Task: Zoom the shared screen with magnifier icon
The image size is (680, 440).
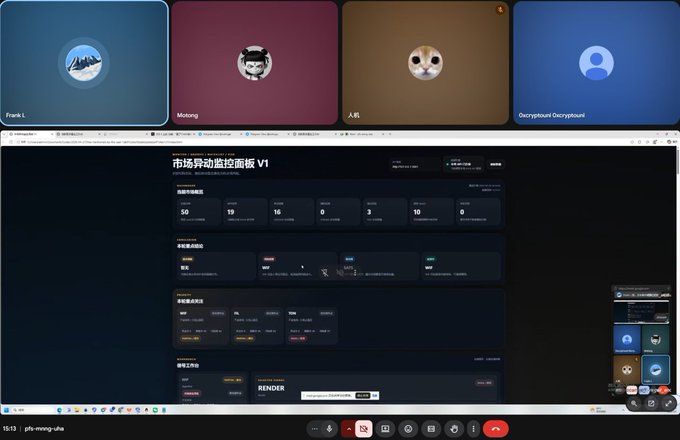Action: pyautogui.click(x=634, y=403)
